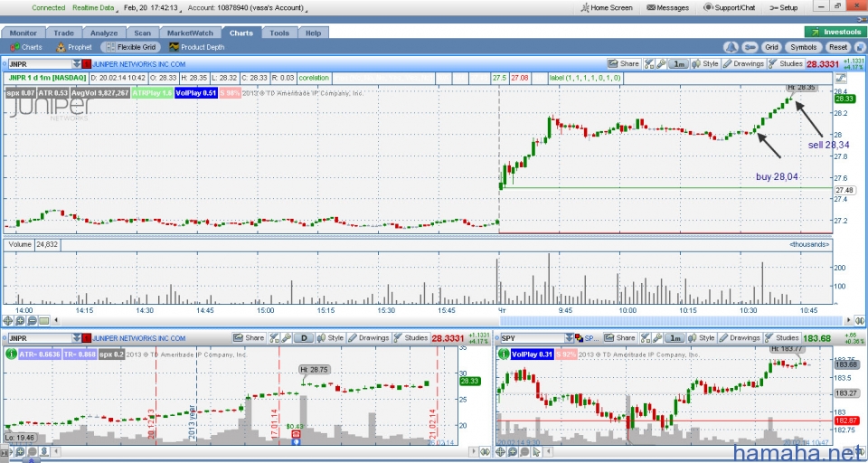Zoom in on the main chart
The image size is (868, 463).
(20, 320)
